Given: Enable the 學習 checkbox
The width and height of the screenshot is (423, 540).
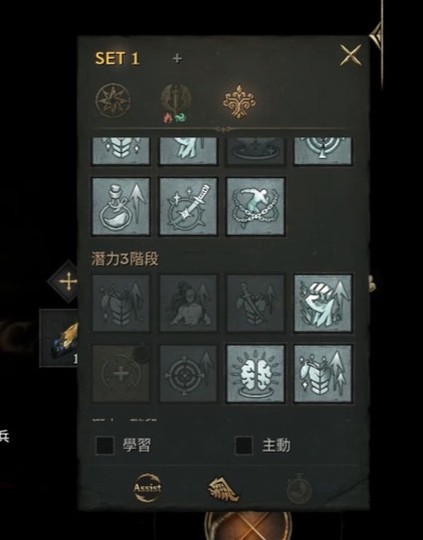Looking at the screenshot, I should (105, 446).
